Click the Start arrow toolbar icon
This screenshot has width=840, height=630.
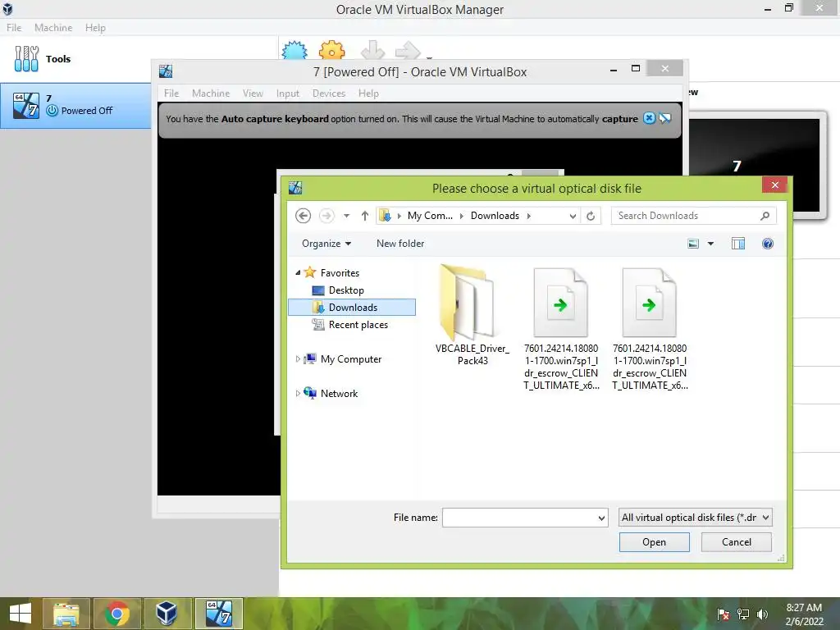pyautogui.click(x=408, y=50)
